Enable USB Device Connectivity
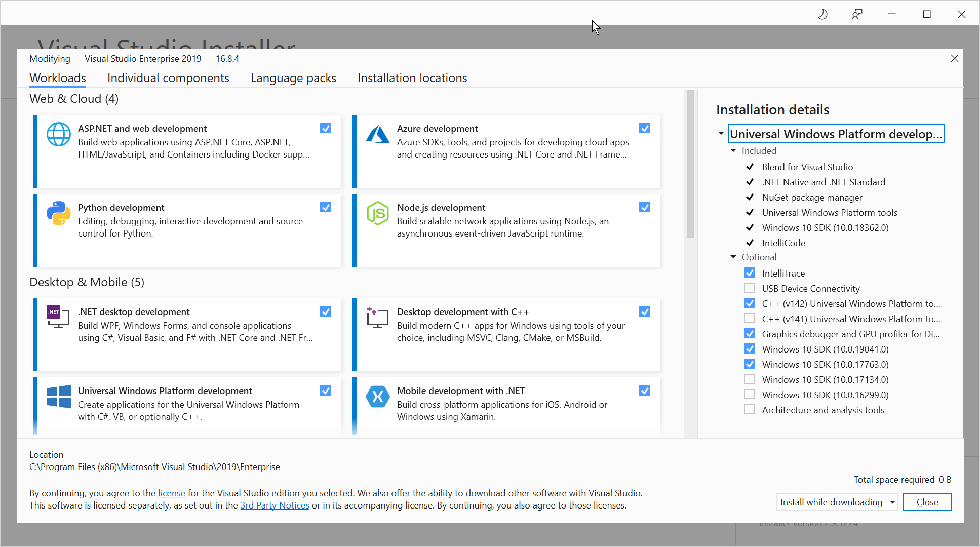 749,288
